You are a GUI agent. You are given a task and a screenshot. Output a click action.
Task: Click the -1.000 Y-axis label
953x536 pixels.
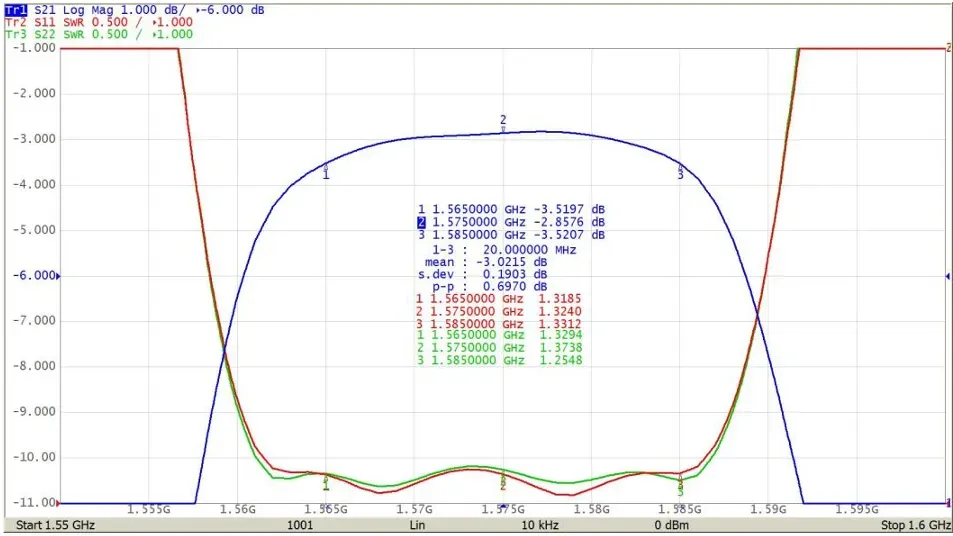[x=33, y=48]
